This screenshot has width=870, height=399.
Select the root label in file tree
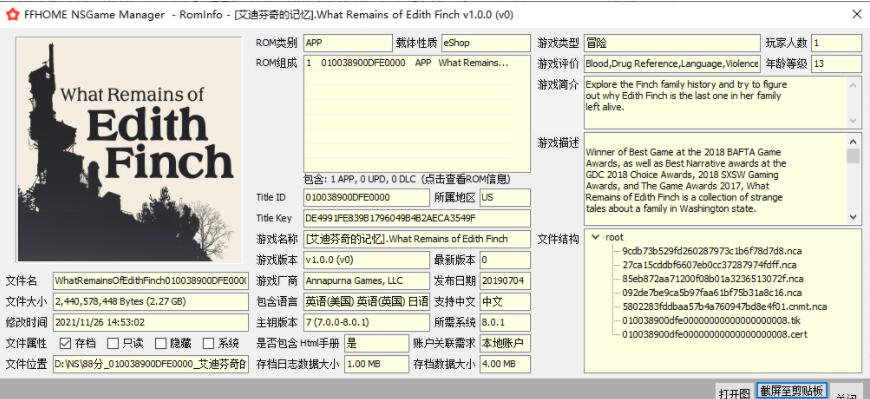coord(614,237)
